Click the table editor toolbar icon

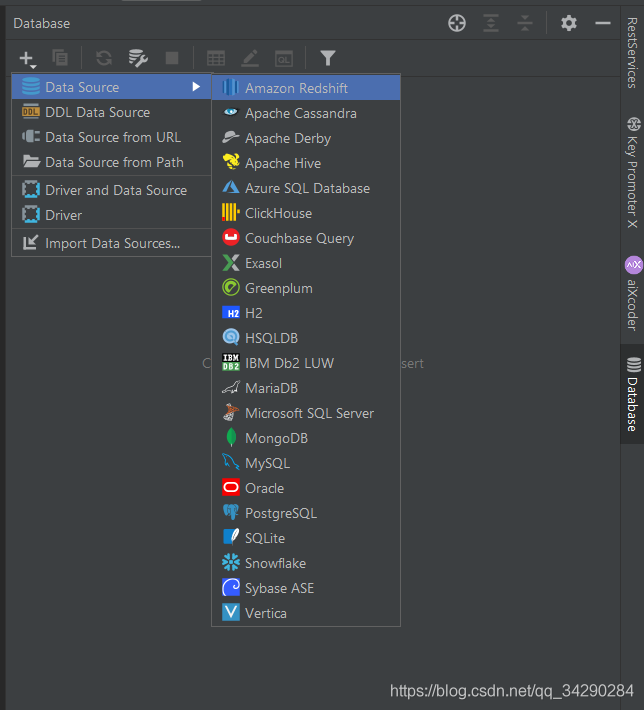[x=216, y=58]
